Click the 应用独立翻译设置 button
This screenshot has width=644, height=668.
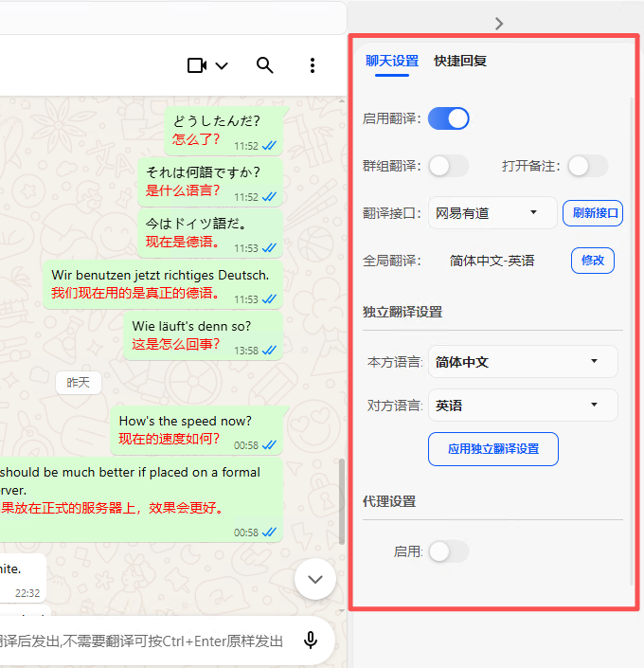493,449
